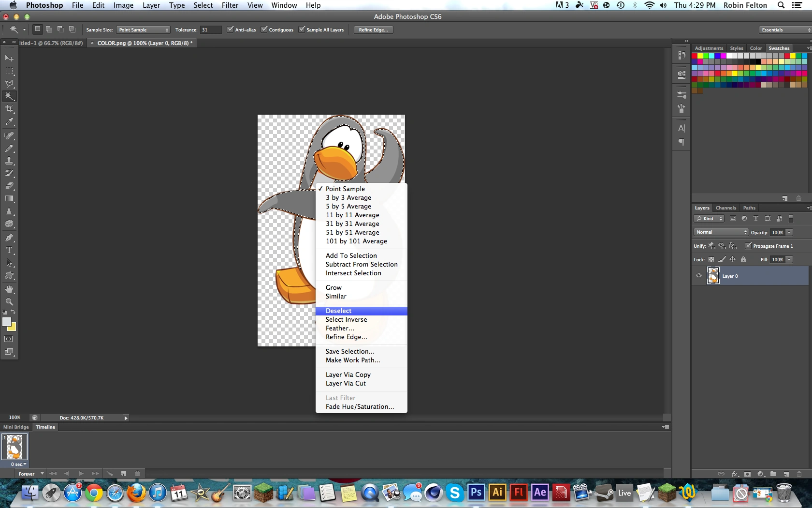
Task: Select the Type tool
Action: pyautogui.click(x=9, y=250)
